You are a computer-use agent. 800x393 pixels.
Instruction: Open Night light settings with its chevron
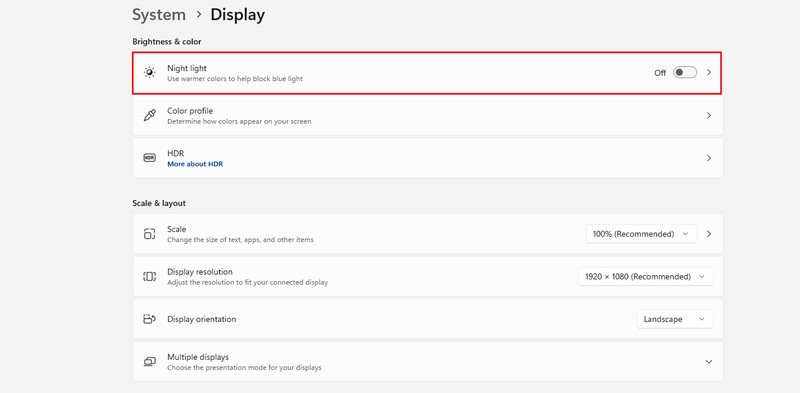(x=709, y=72)
